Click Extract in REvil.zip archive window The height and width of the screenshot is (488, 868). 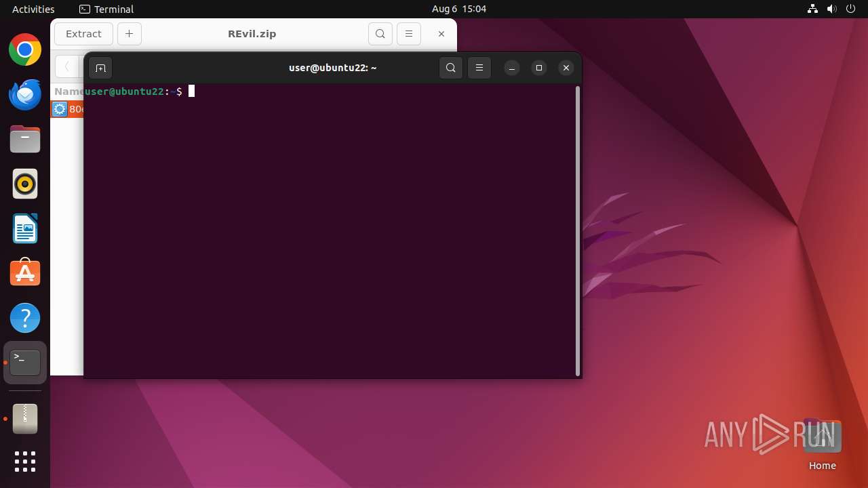pos(83,34)
